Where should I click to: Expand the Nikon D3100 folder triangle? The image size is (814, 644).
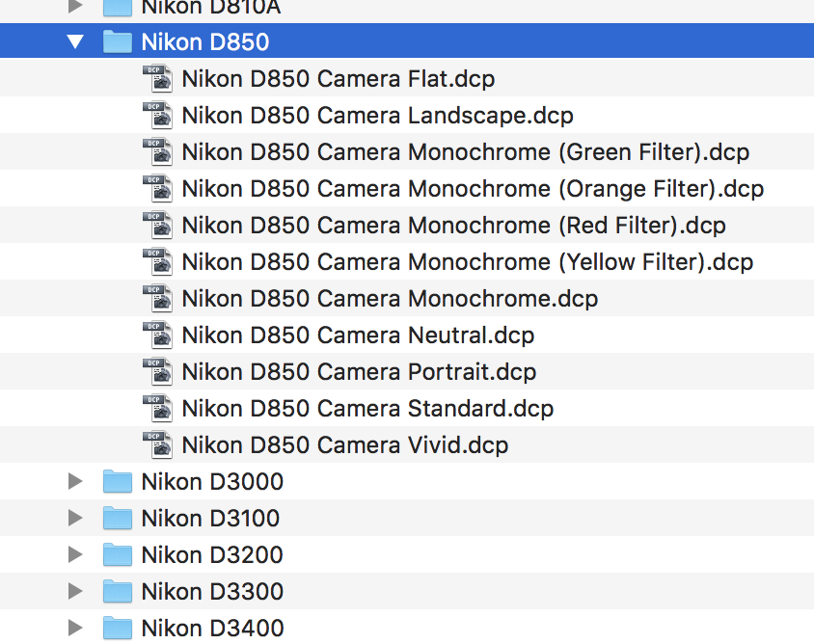[x=76, y=518]
